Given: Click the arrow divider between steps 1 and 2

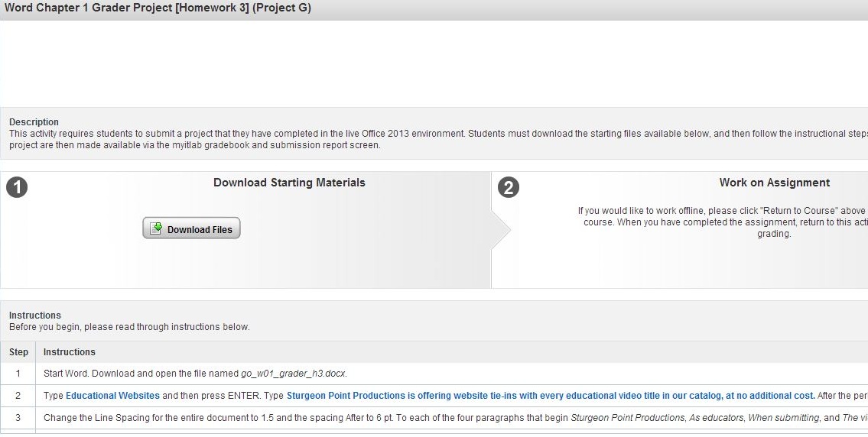Looking at the screenshot, I should [x=500, y=229].
